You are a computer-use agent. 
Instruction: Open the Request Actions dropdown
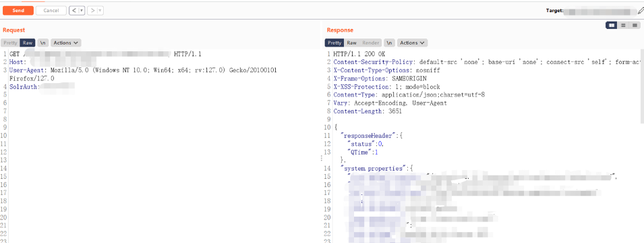[65, 43]
